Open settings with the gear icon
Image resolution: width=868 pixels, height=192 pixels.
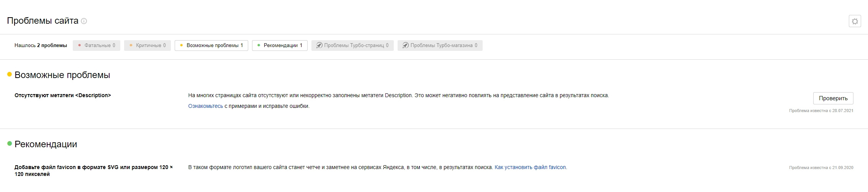point(855,21)
